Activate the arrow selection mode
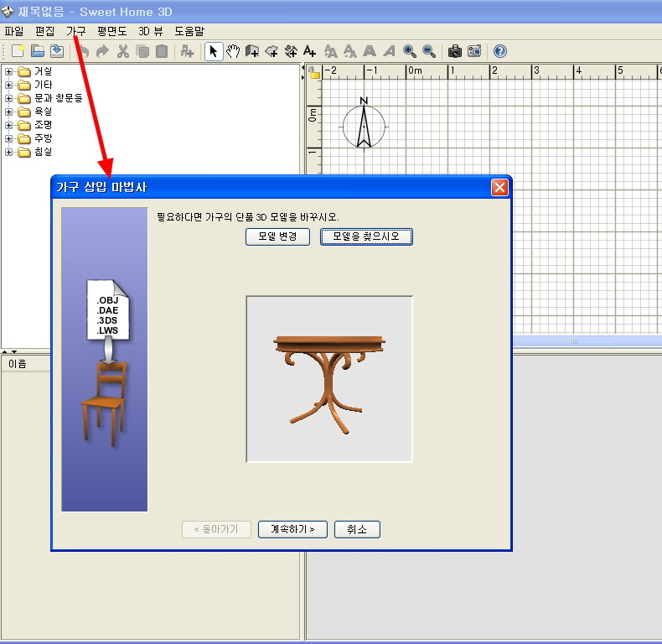This screenshot has width=662, height=644. (x=214, y=51)
